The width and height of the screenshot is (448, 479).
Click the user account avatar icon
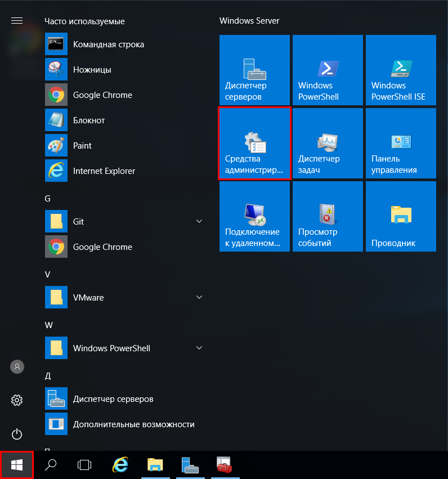click(x=17, y=366)
